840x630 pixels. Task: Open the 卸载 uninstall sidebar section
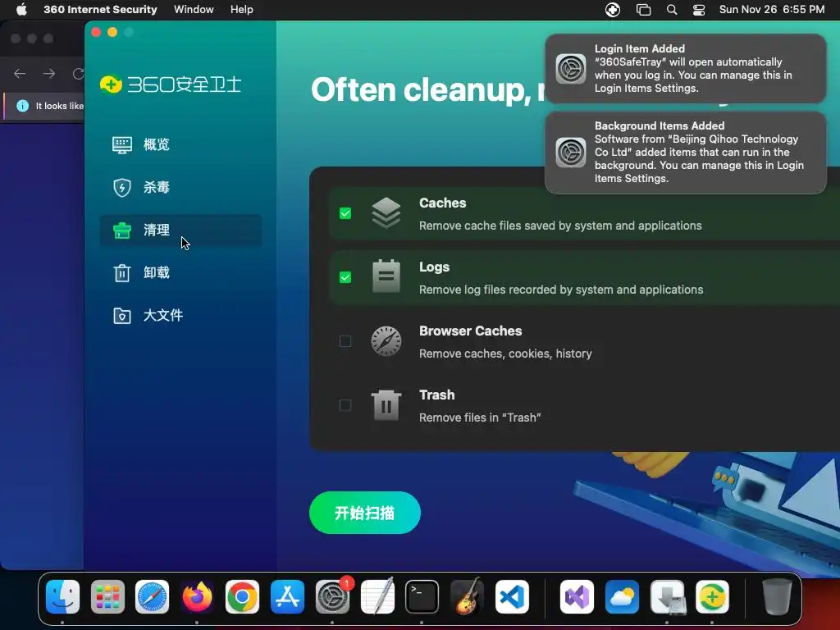coord(180,272)
